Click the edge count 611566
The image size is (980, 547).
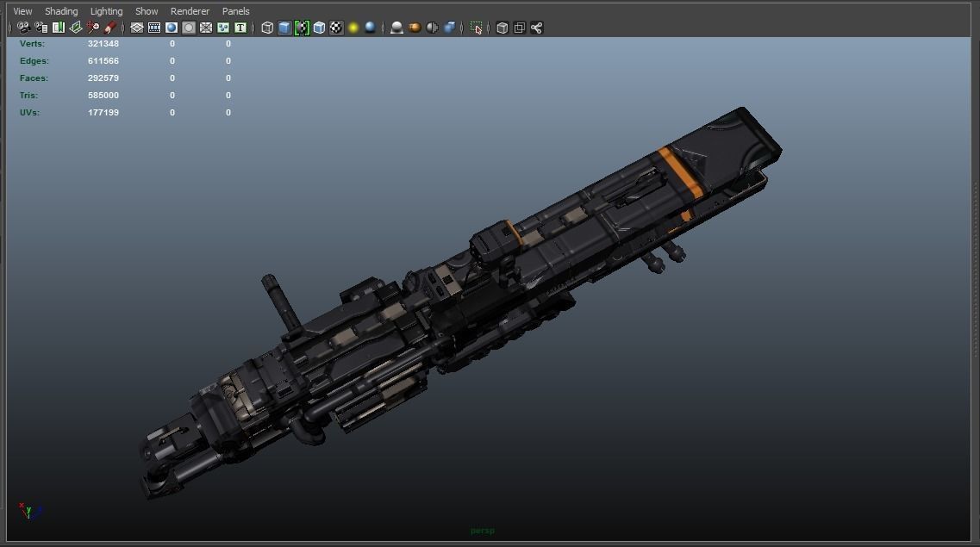point(103,60)
